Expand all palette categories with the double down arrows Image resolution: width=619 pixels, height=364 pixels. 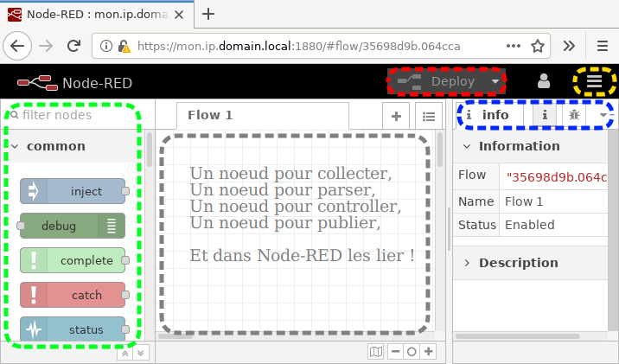point(141,354)
